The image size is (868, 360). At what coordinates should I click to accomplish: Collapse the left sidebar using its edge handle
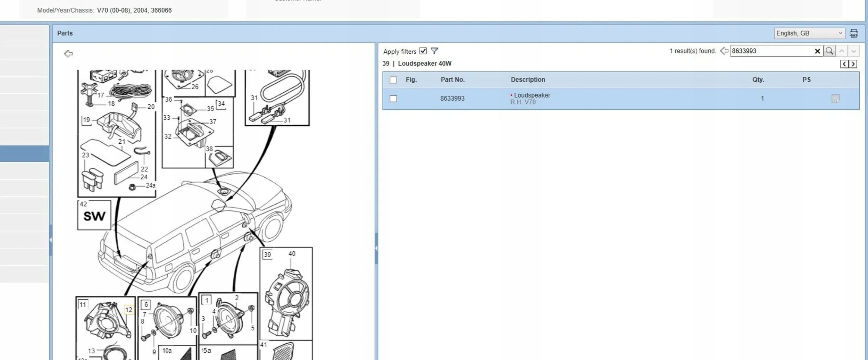(x=51, y=240)
